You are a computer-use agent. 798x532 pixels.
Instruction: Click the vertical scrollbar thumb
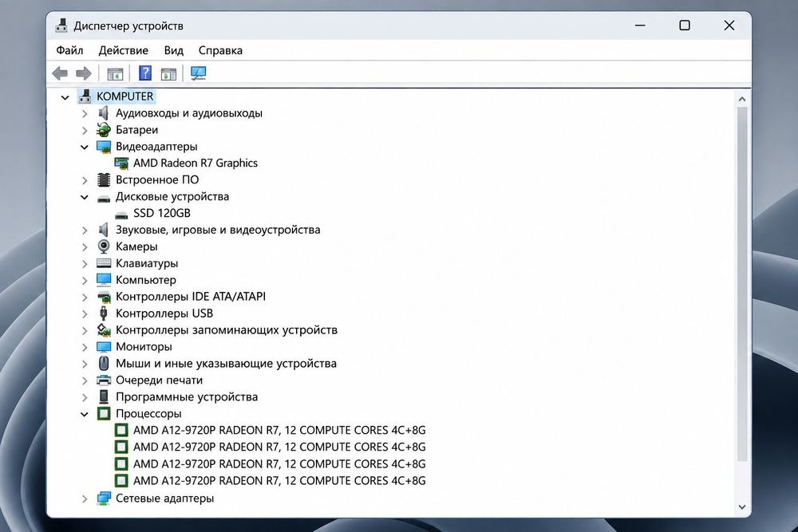742,284
